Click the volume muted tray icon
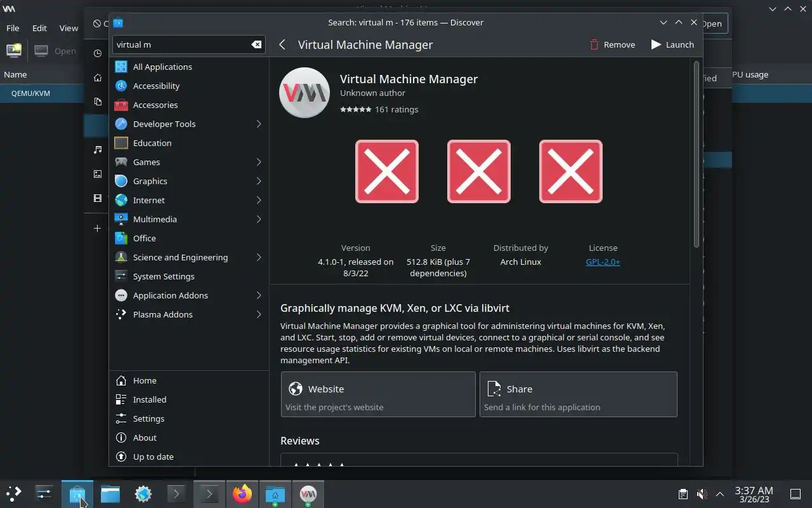The width and height of the screenshot is (812, 508). tap(702, 494)
